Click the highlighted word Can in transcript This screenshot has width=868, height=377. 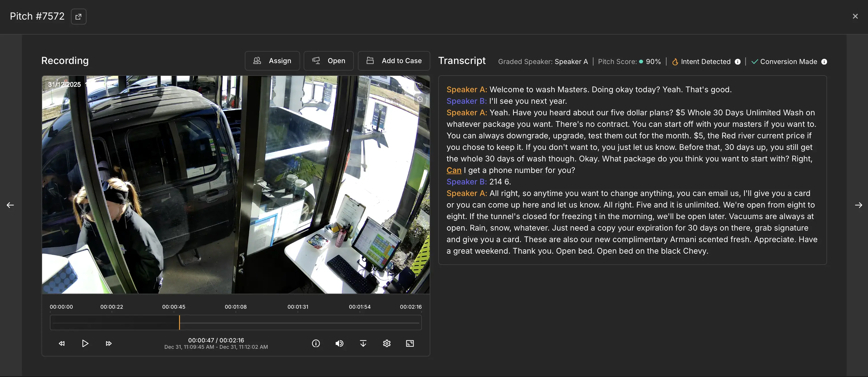tap(454, 170)
